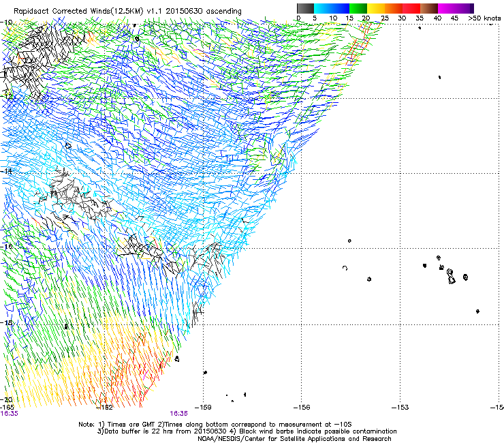Screen dimensions: 504x443
Task: Pick the red 30-35 knots legend swatch
Action: [411, 8]
